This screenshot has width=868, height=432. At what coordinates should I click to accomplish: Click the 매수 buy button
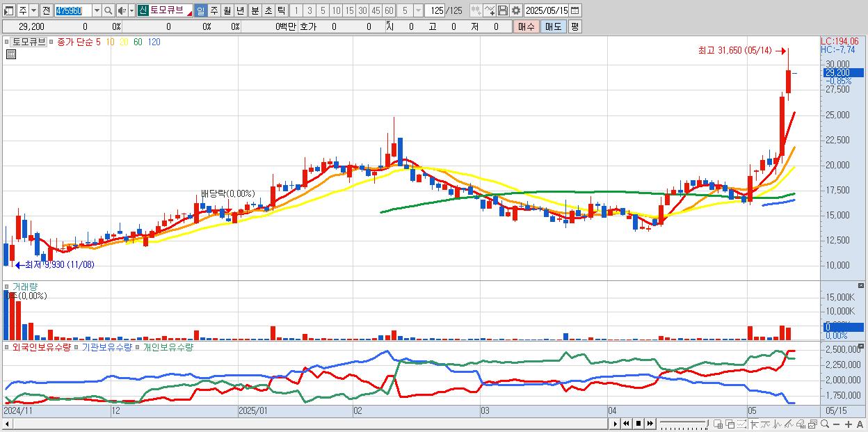(526, 26)
